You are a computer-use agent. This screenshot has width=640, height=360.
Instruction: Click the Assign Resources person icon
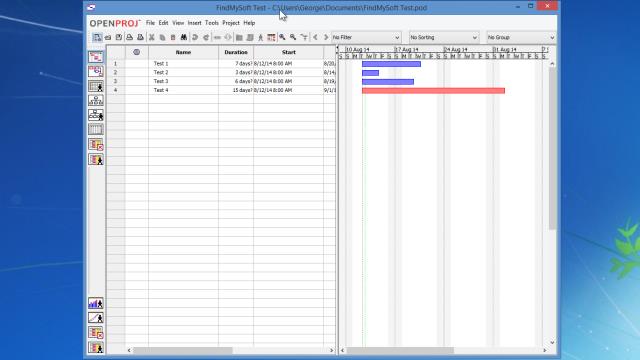(x=260, y=38)
